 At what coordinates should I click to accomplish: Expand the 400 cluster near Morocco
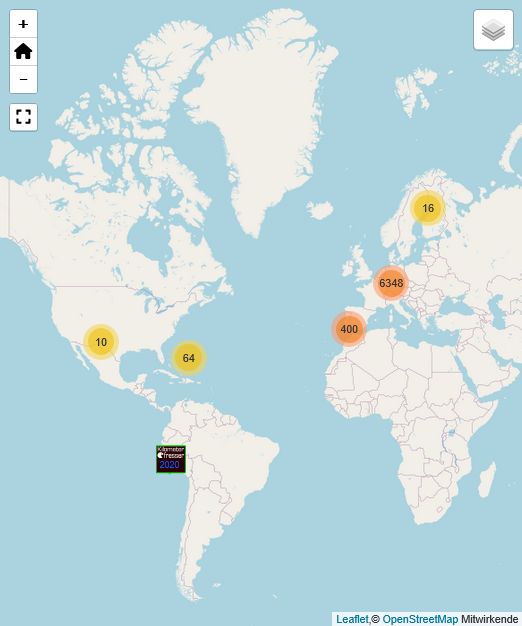tap(349, 329)
